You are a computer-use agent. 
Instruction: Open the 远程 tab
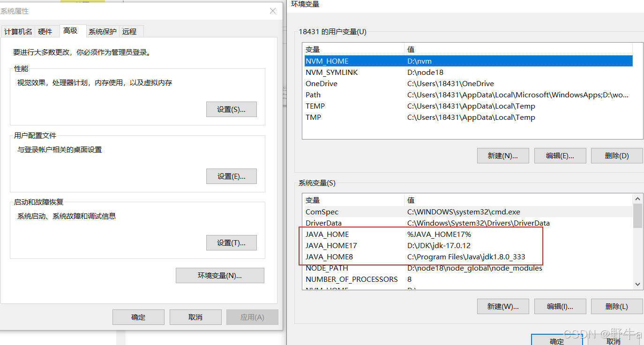point(130,31)
